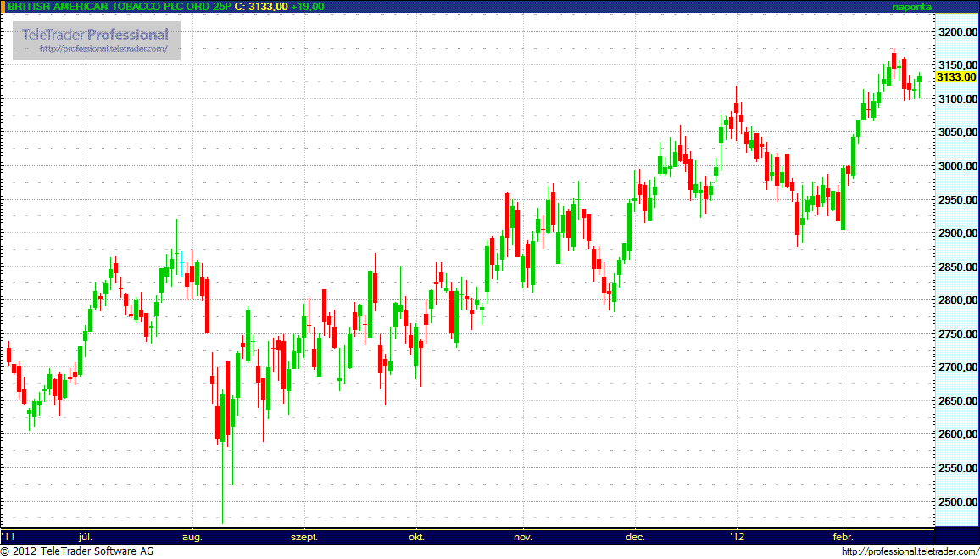This screenshot has height=559, width=980.
Task: Click the '11 year label on time axis
Action: [x=8, y=536]
